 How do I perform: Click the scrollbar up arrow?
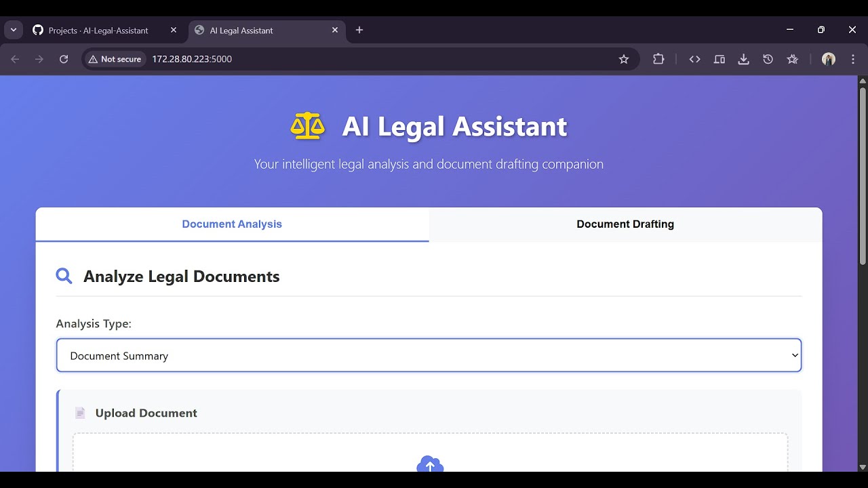click(x=863, y=81)
